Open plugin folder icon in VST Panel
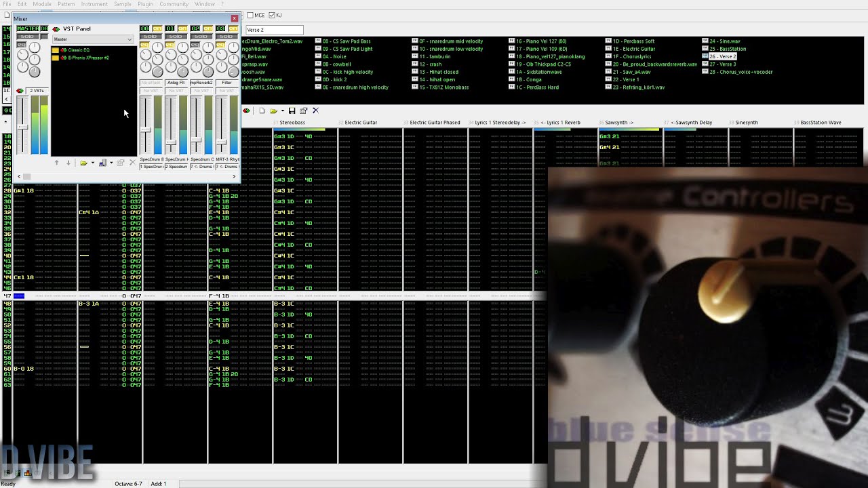The height and width of the screenshot is (488, 868). coord(83,163)
